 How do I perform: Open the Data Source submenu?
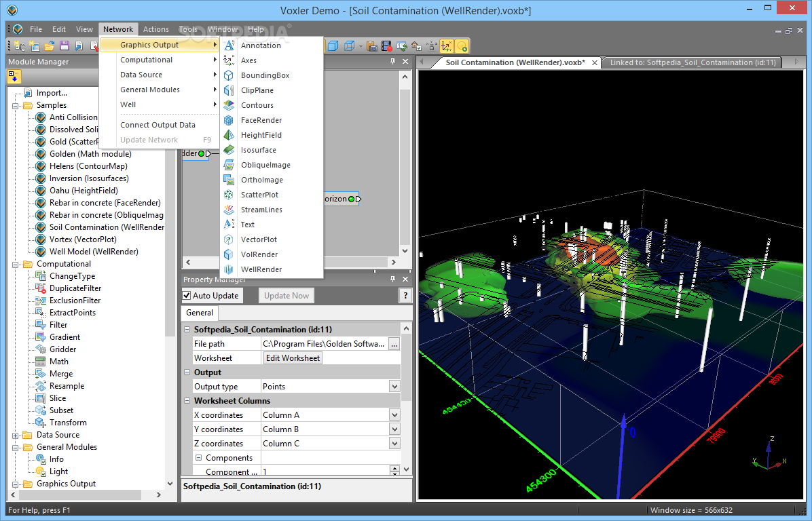[160, 75]
